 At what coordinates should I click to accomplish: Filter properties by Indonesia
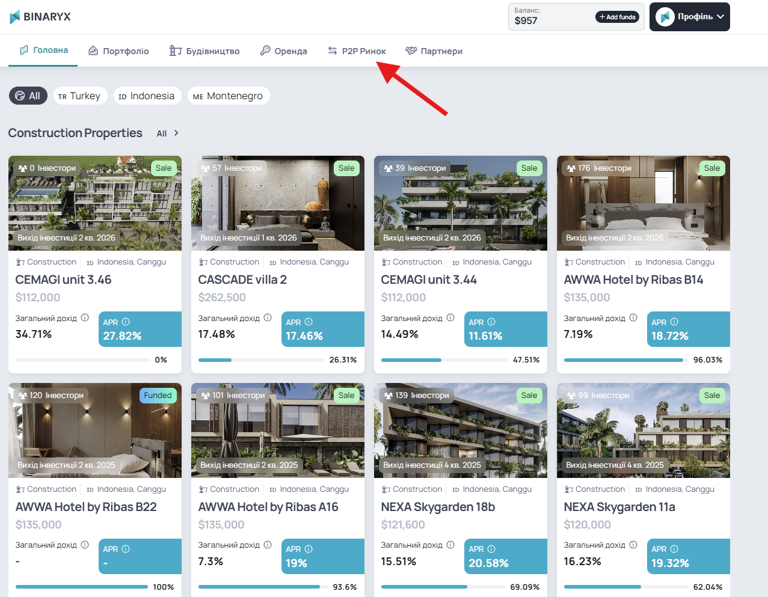click(147, 96)
